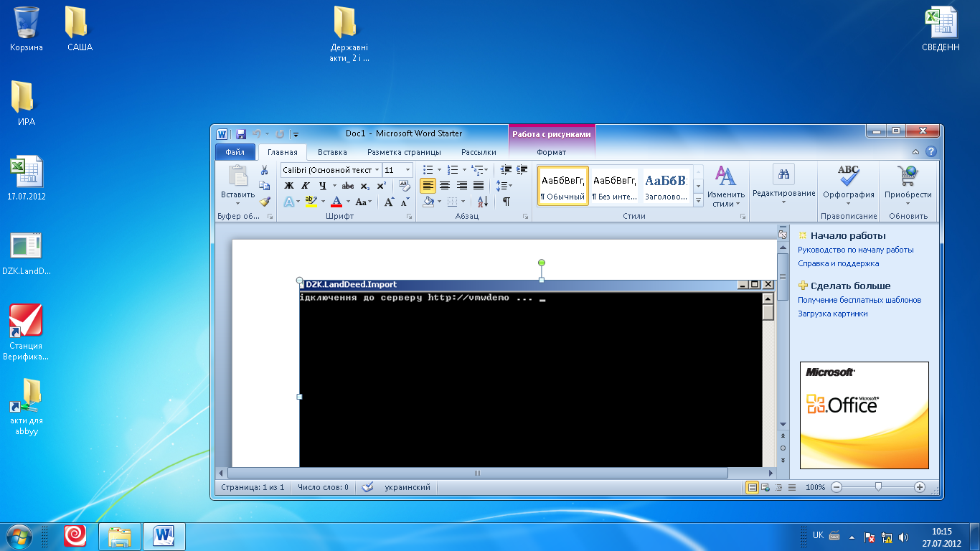Click the volume speaker tray icon
The height and width of the screenshot is (551, 980).
[903, 537]
